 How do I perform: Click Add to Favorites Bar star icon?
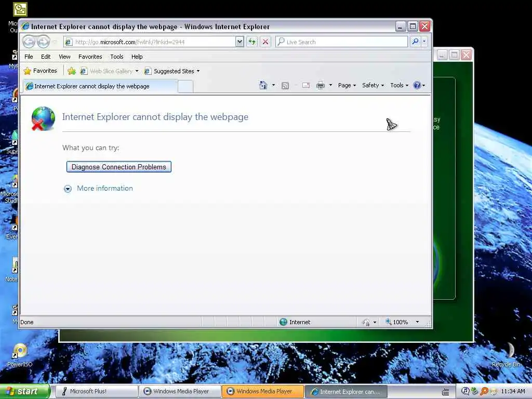(x=71, y=71)
